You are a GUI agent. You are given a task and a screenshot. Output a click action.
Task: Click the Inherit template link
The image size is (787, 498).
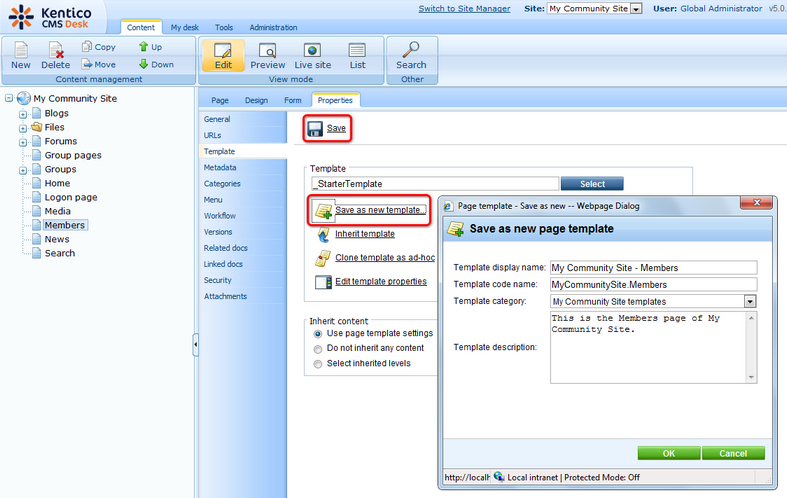tap(365, 234)
